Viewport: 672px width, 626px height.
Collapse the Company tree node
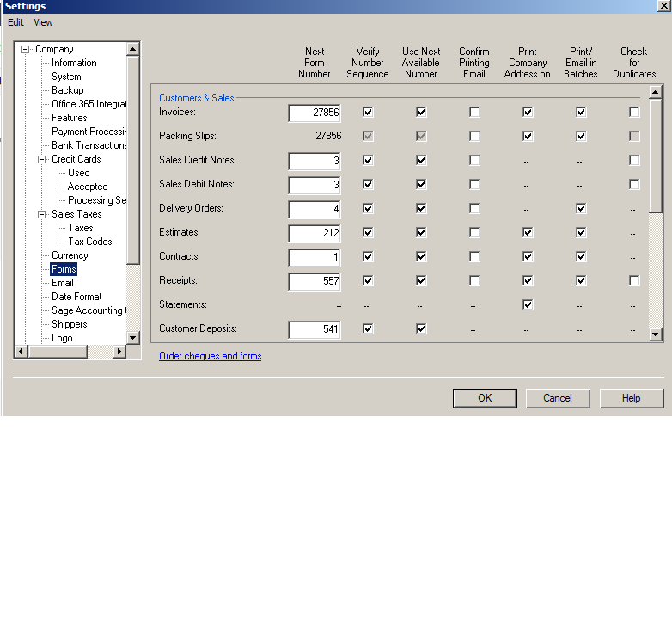(x=25, y=49)
